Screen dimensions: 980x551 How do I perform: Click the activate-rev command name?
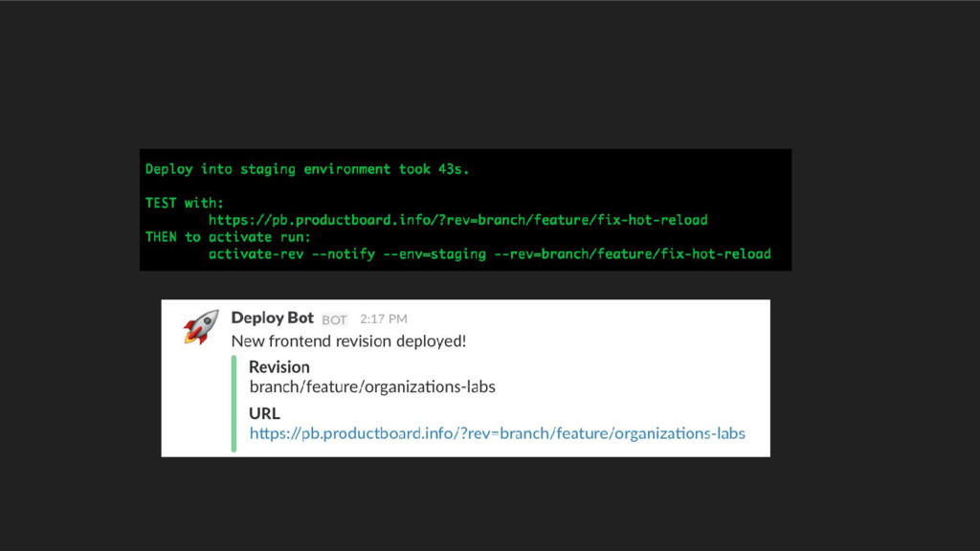[x=253, y=253]
